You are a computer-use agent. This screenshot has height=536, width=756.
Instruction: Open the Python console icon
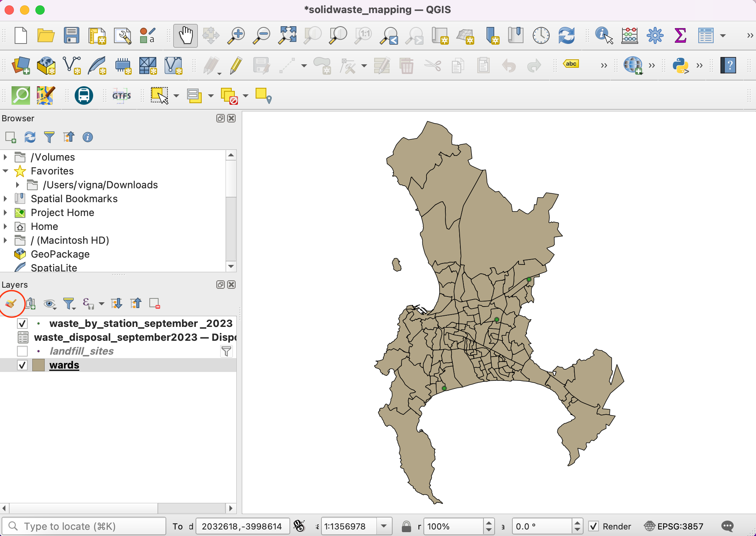(680, 65)
